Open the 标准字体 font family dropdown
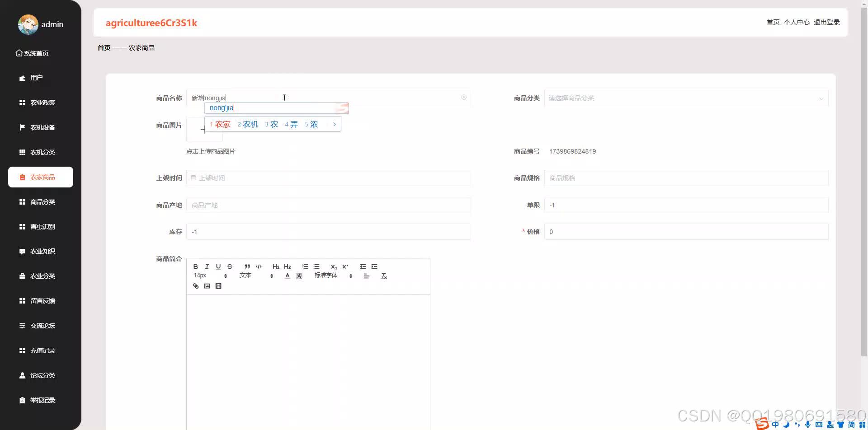This screenshot has width=868, height=430. tap(333, 276)
